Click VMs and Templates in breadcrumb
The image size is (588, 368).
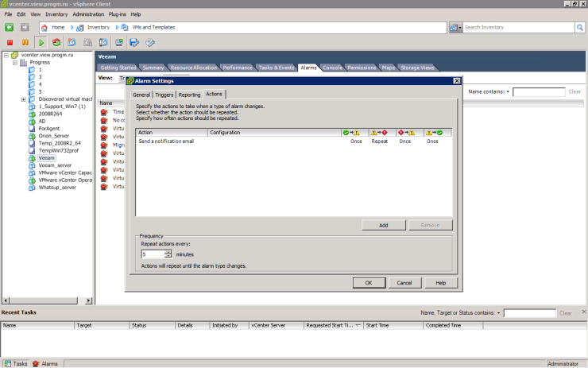[153, 27]
